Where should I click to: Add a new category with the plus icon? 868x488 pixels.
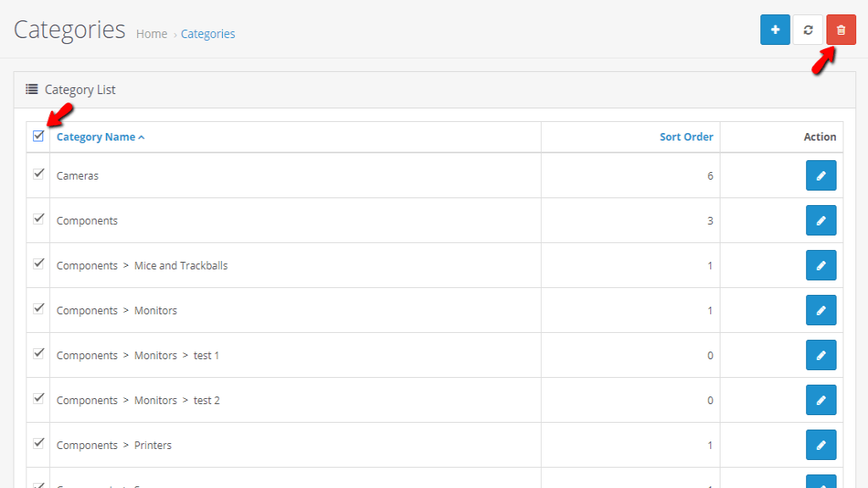[x=775, y=29]
